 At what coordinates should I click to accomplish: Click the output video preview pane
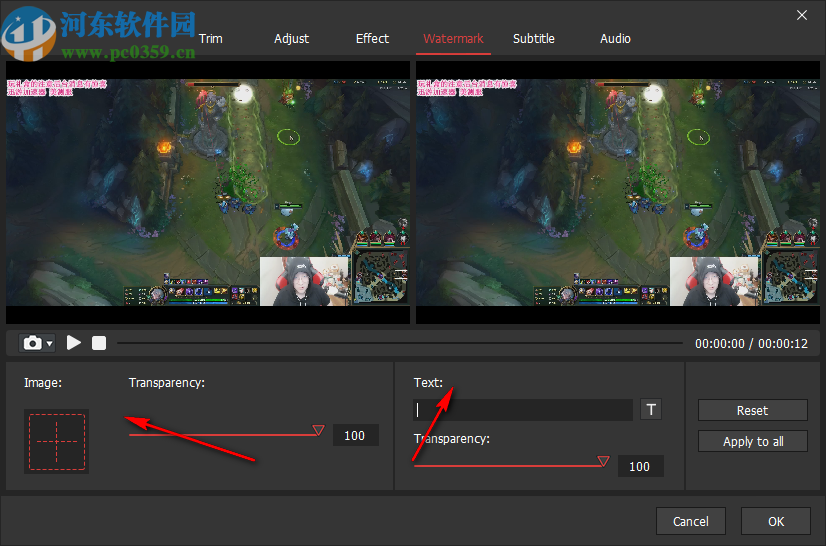(618, 192)
